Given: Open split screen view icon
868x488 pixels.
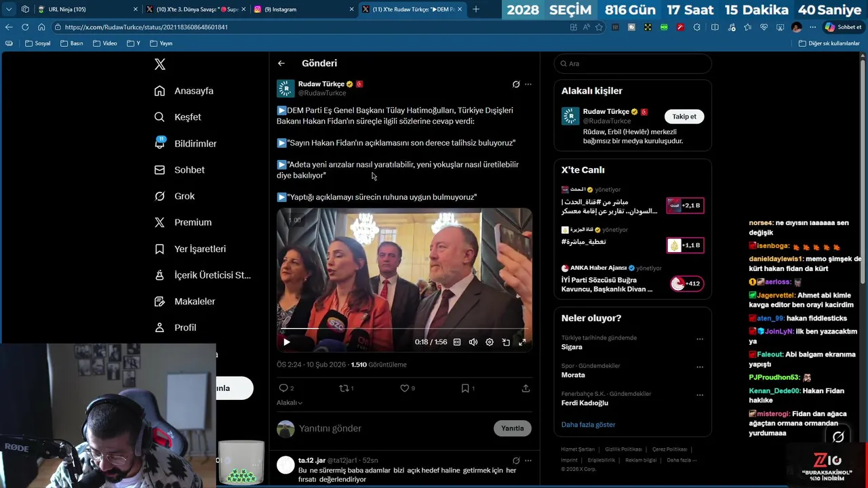Looking at the screenshot, I should pyautogui.click(x=715, y=27).
